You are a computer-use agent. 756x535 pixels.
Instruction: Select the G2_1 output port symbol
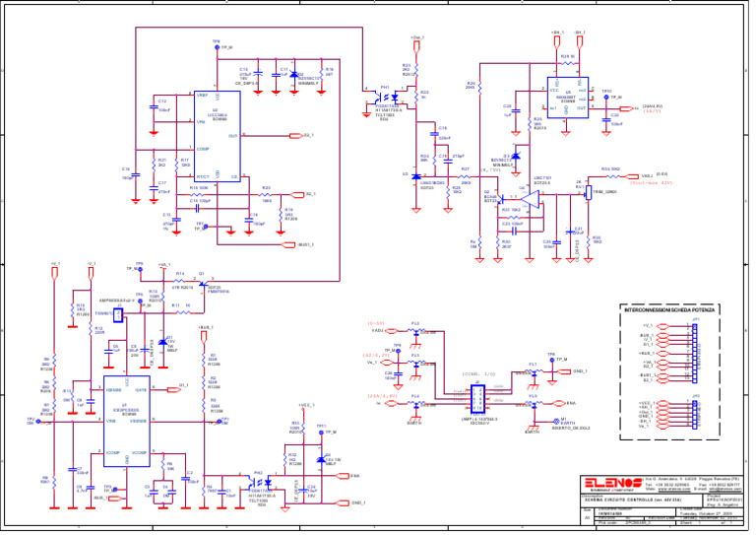click(295, 136)
